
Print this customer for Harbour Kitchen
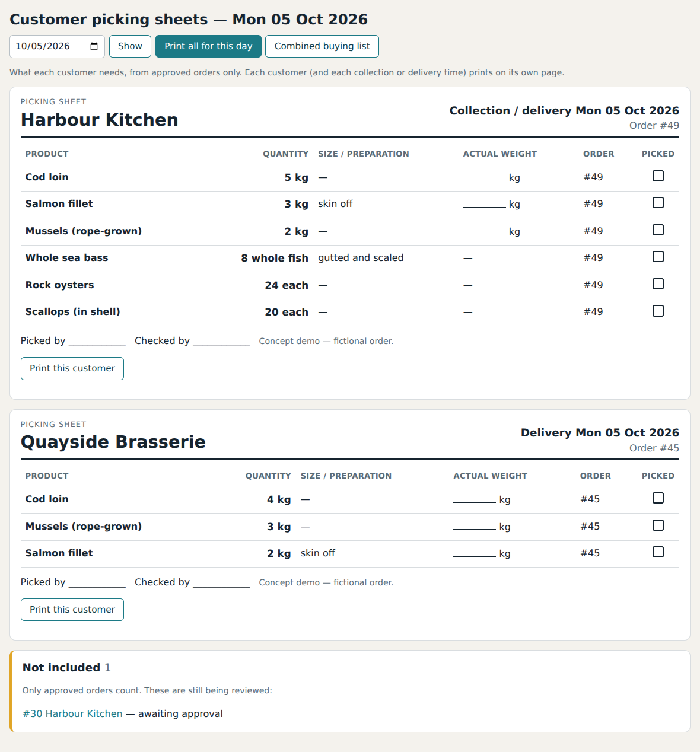click(72, 368)
